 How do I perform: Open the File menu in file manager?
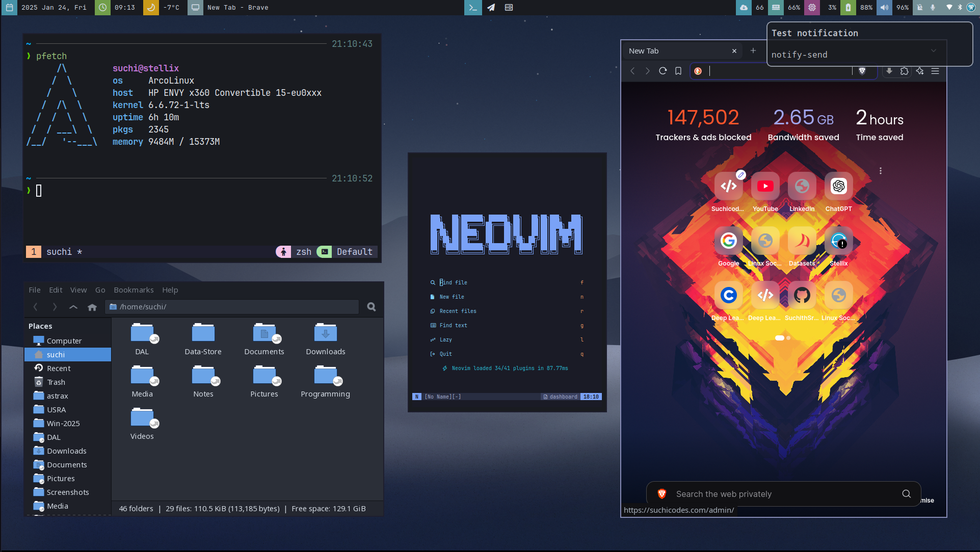tap(35, 290)
